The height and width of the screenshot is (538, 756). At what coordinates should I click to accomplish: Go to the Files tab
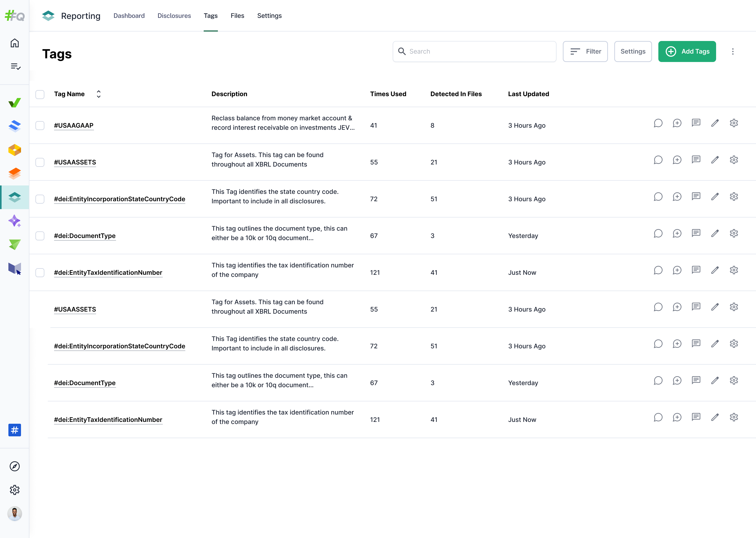(237, 15)
